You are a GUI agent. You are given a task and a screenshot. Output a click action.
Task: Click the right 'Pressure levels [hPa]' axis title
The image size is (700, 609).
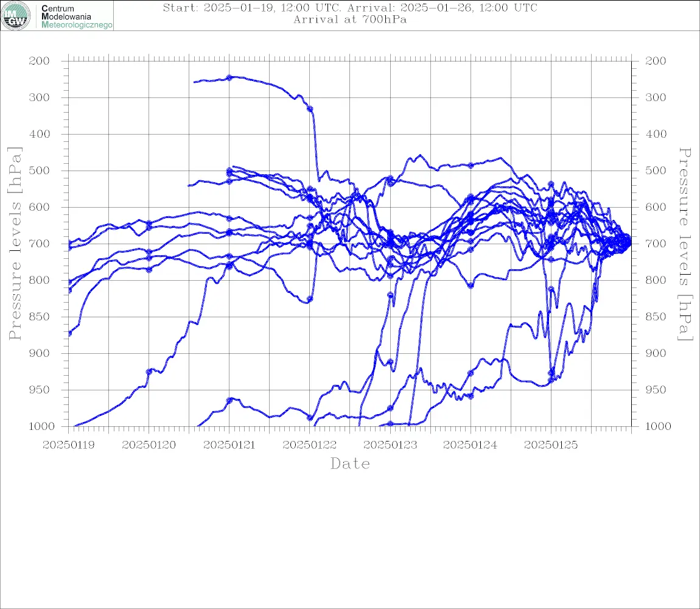tap(685, 244)
